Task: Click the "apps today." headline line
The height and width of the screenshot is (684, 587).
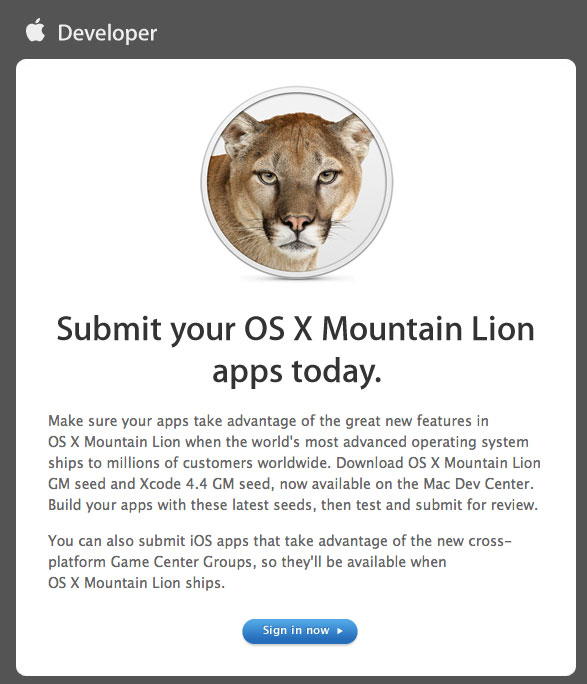Action: click(297, 372)
